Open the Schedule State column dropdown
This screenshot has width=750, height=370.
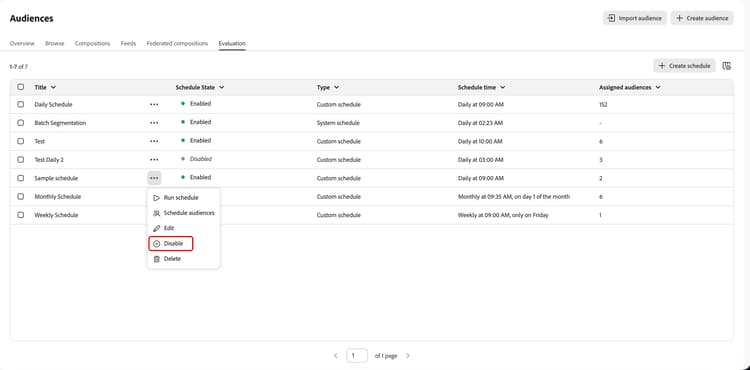(x=221, y=87)
